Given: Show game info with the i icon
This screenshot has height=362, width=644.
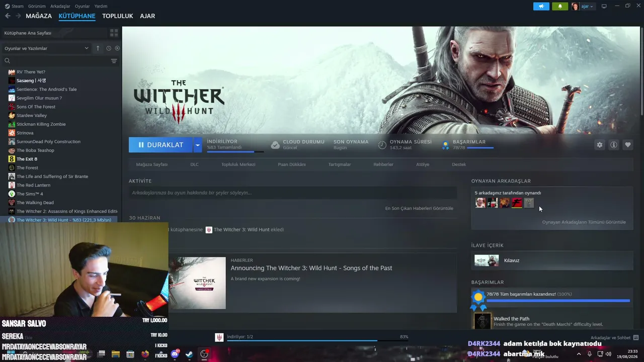Looking at the screenshot, I should point(614,145).
